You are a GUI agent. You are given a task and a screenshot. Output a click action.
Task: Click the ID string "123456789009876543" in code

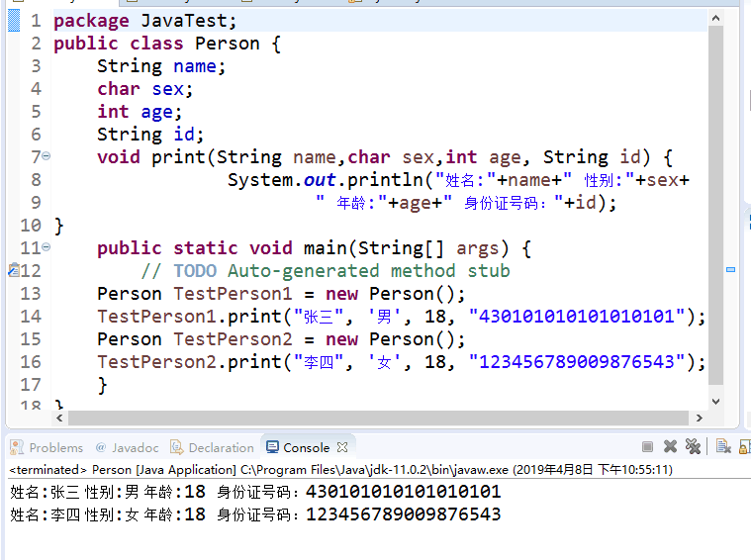(x=577, y=362)
